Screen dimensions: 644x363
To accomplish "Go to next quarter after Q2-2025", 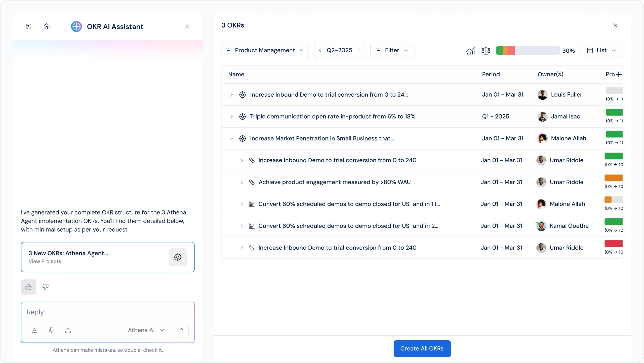I will [359, 50].
